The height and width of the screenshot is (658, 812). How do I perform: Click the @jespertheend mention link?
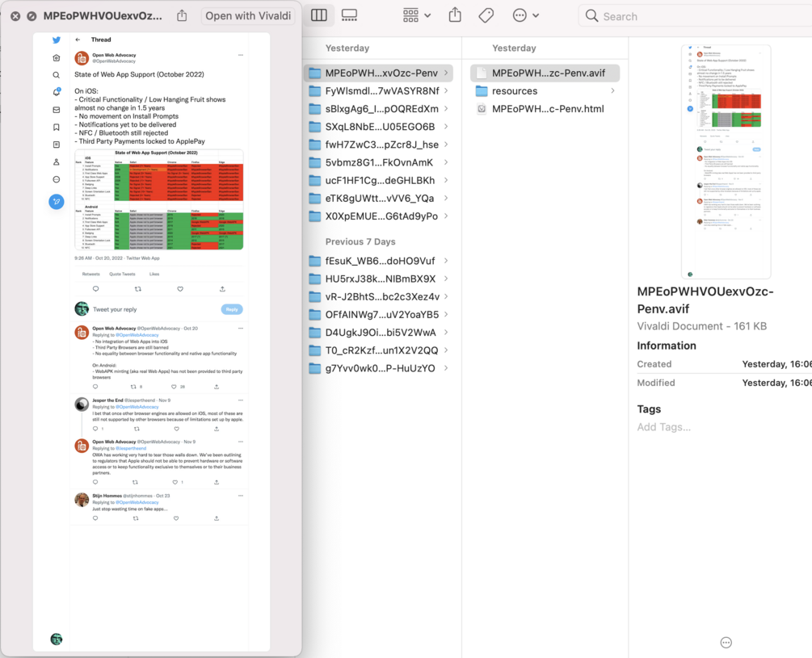point(131,449)
